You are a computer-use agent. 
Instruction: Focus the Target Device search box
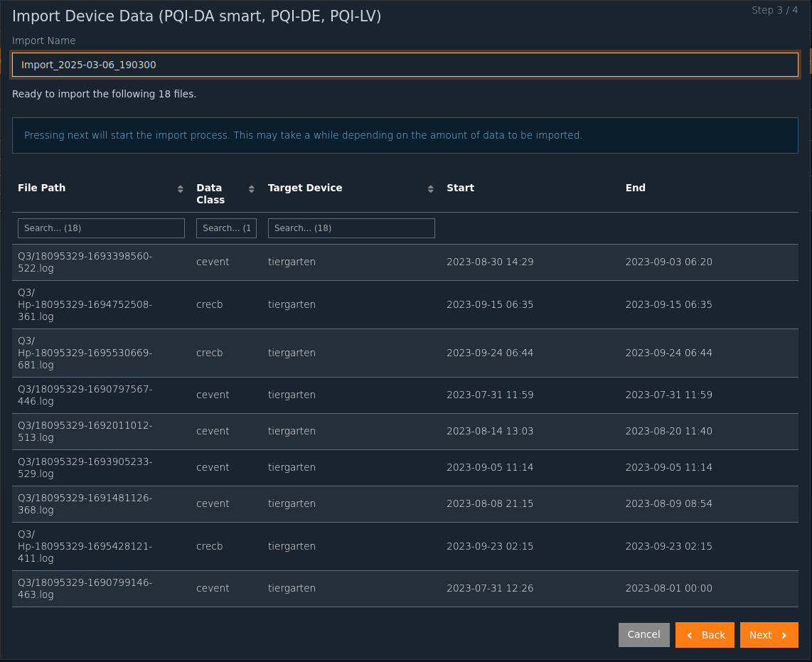(x=351, y=228)
